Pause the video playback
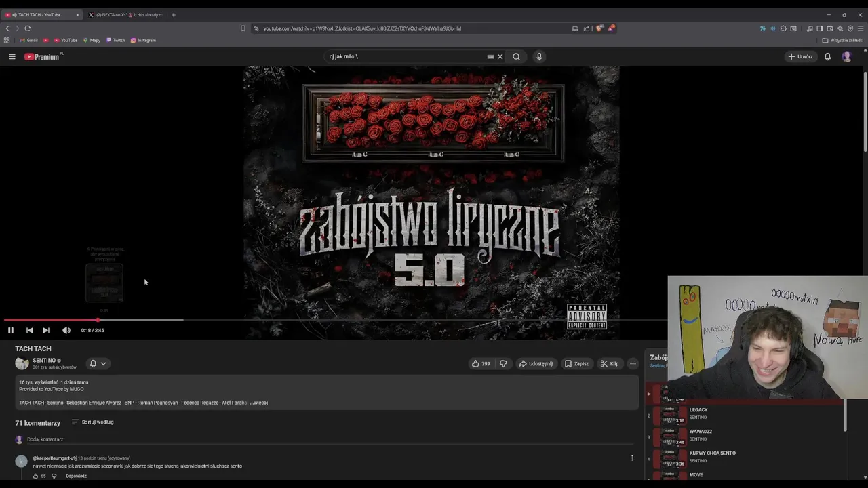This screenshot has width=868, height=488. pyautogui.click(x=11, y=330)
